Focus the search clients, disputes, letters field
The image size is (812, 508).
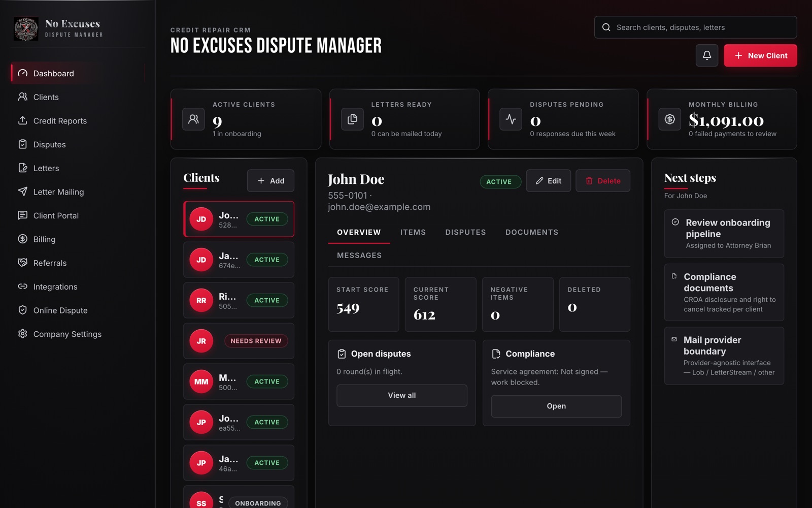click(x=695, y=27)
